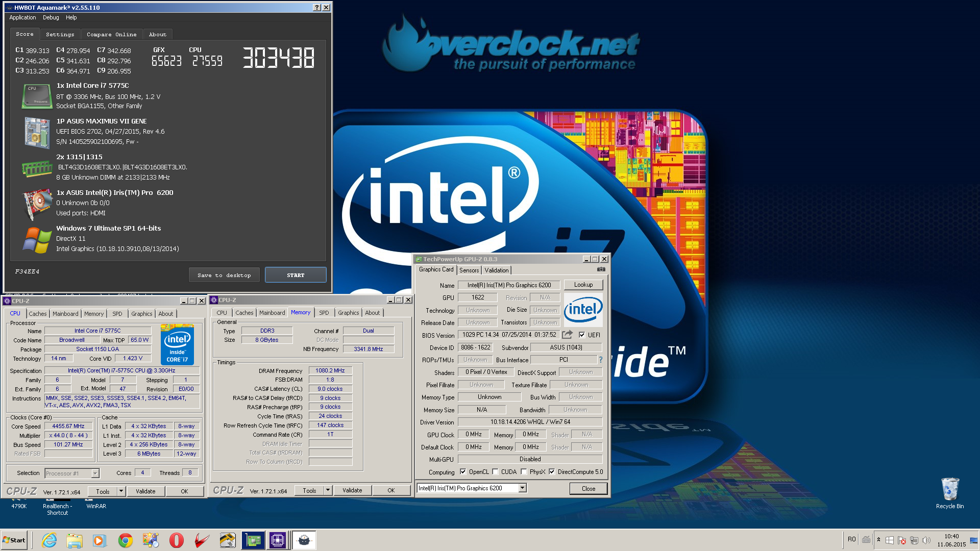The height and width of the screenshot is (551, 980).
Task: Expand hidden system tray icons
Action: coord(878,540)
